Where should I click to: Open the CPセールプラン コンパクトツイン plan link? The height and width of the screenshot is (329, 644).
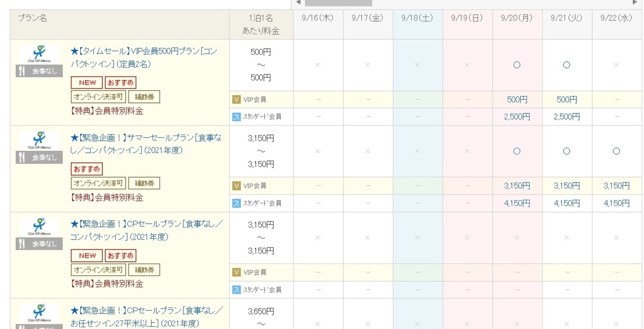(x=146, y=230)
